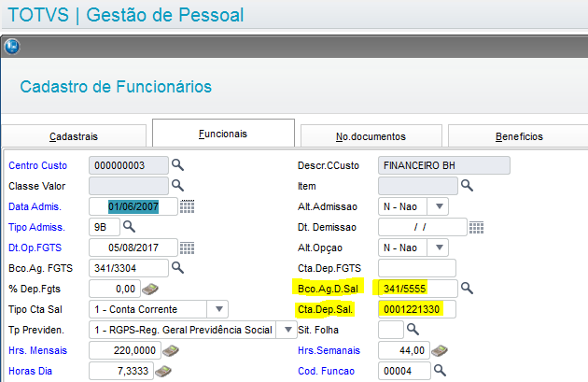Click the Cta.Dep.Sal. field 0001221330
This screenshot has height=382, width=588.
tap(417, 309)
